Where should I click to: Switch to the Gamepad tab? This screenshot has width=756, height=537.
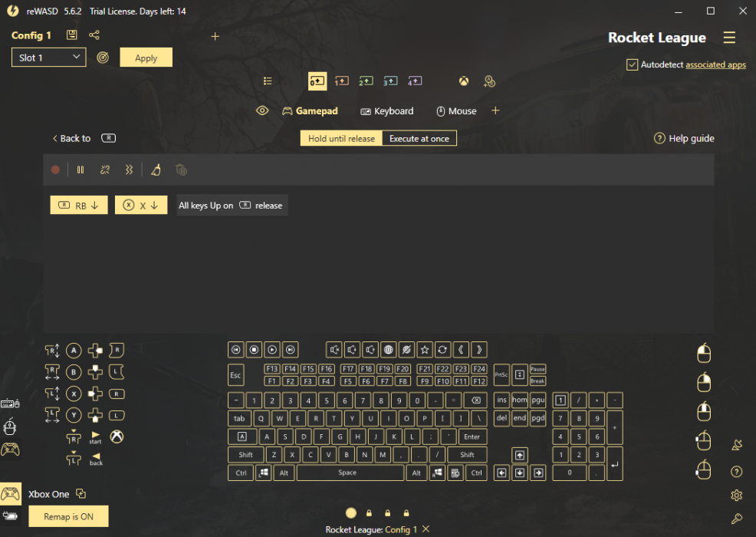310,111
